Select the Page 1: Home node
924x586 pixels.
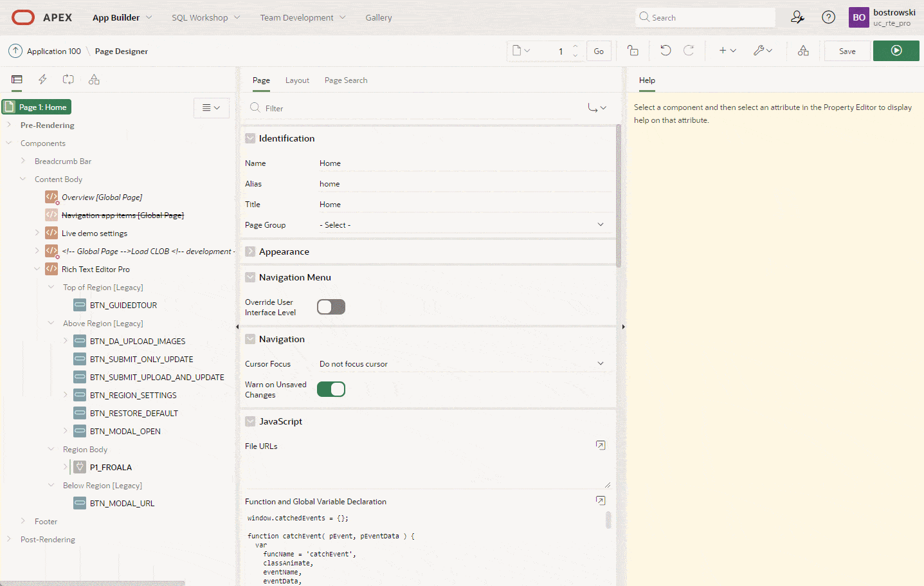[x=37, y=107]
